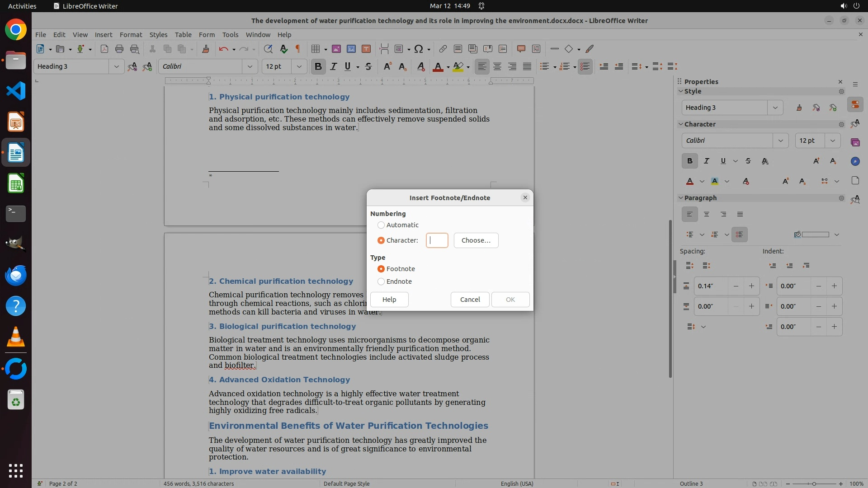Viewport: 868px width, 488px height.
Task: Click the Choose... button in dialog
Action: coord(476,240)
